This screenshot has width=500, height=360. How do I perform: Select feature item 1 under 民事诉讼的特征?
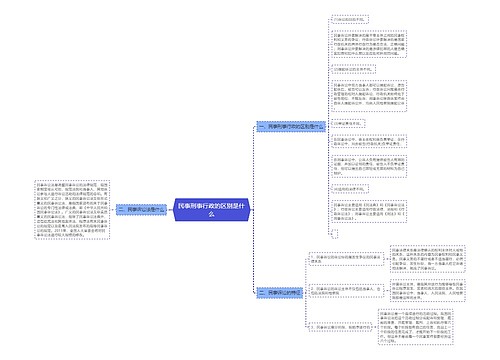(346, 259)
